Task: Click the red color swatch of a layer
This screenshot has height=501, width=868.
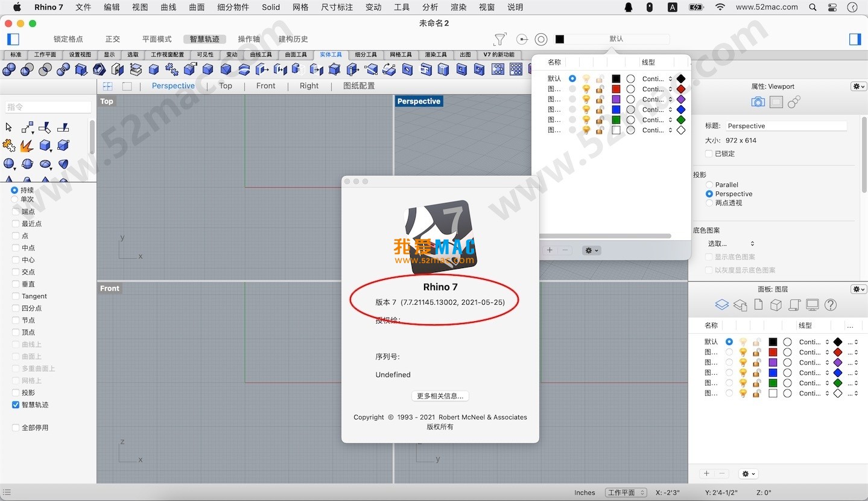Action: coord(773,351)
